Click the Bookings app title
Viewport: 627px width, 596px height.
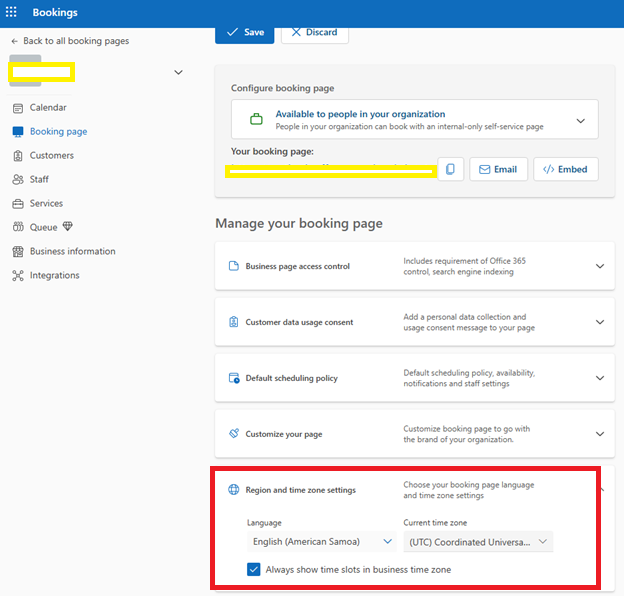[x=55, y=12]
